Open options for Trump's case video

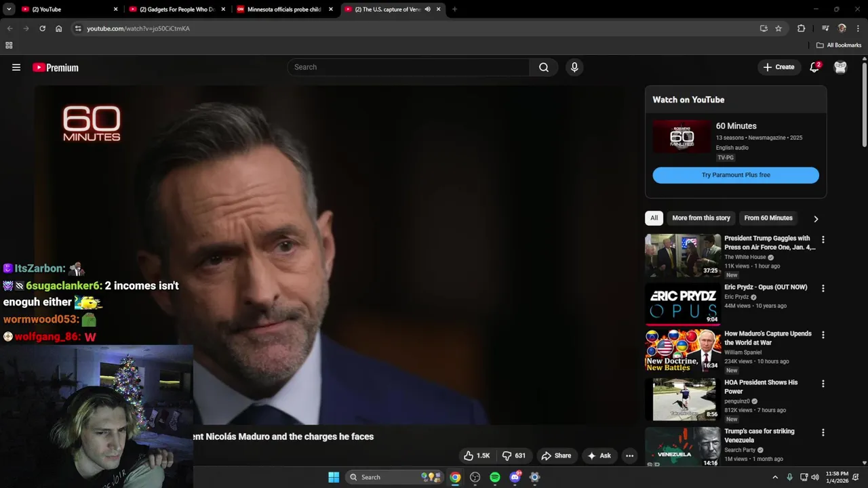point(823,432)
